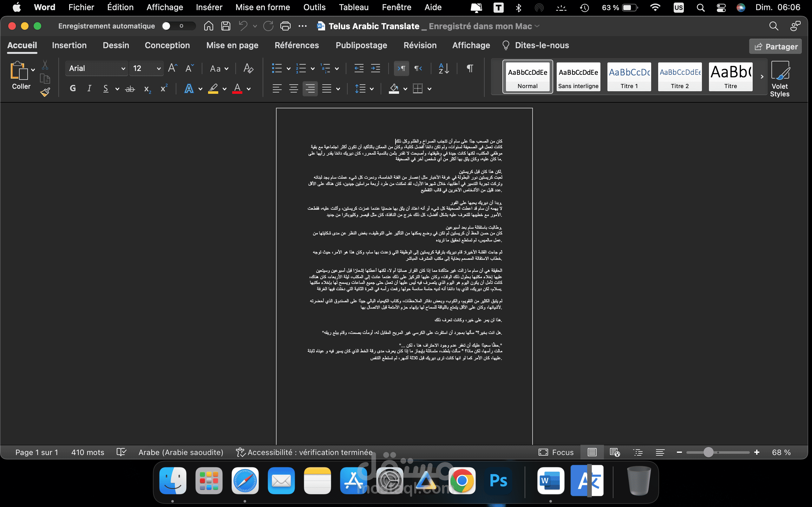
Task: Click the Sort A-Z icon
Action: 443,68
